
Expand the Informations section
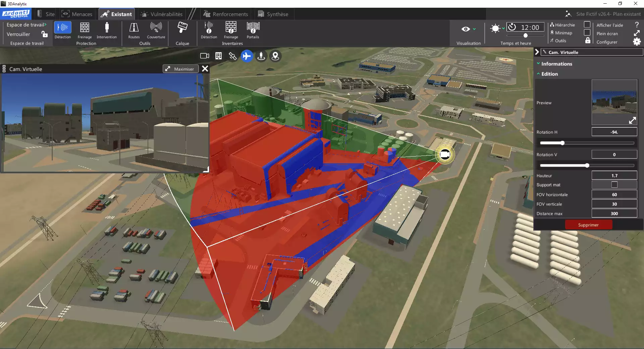[x=556, y=64]
